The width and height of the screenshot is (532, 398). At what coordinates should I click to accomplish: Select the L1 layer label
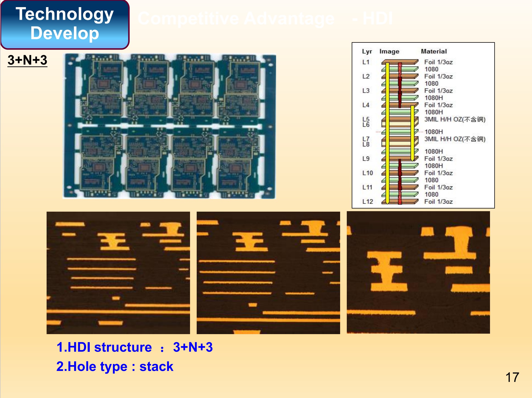point(366,62)
